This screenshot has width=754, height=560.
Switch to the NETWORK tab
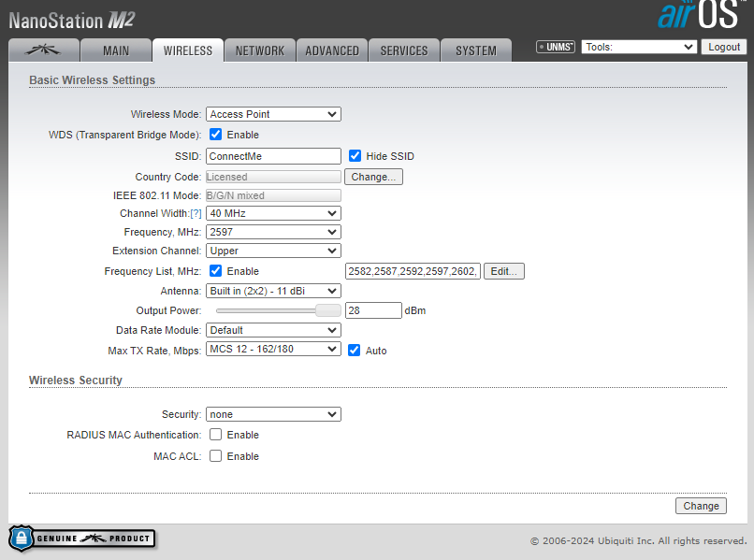260,50
